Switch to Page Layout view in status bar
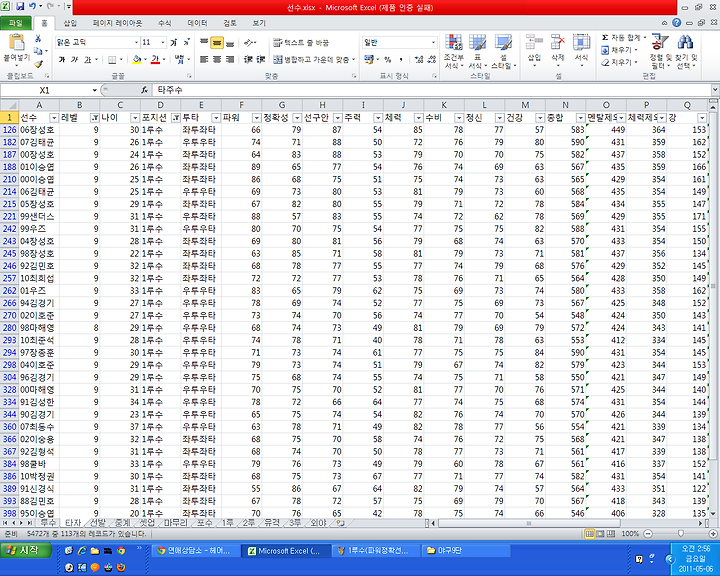720x576 pixels. [x=600, y=534]
